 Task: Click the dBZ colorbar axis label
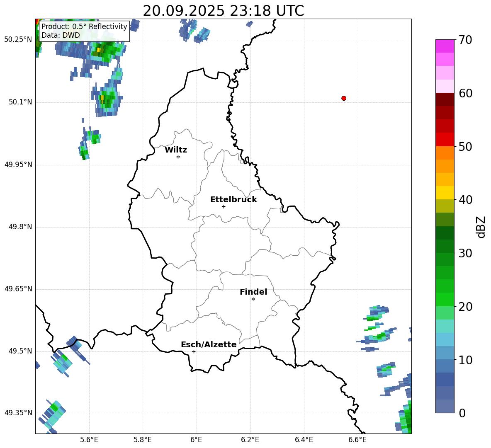click(481, 227)
